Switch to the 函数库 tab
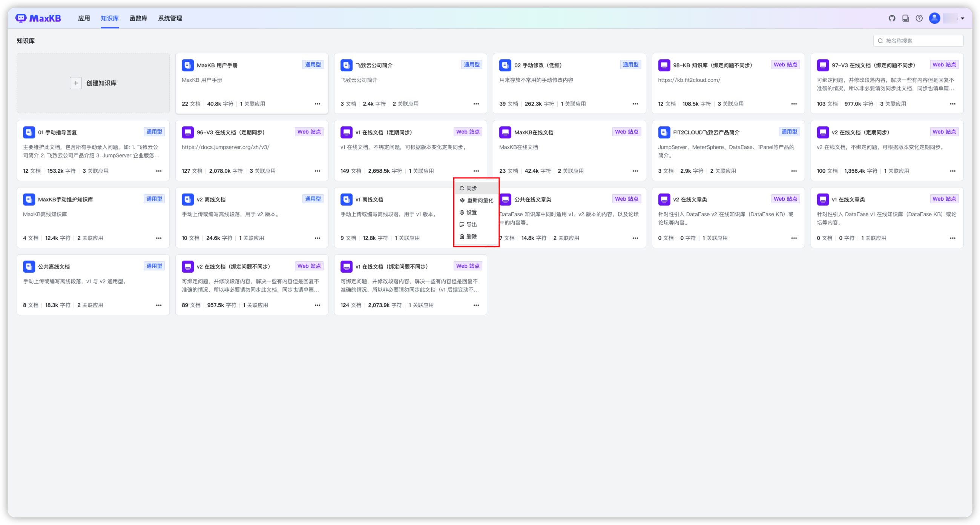The width and height of the screenshot is (980, 525). pos(138,18)
